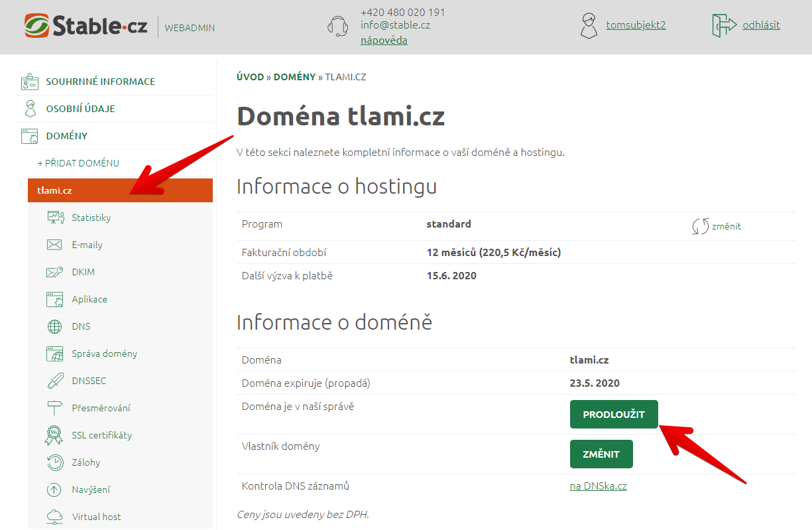Click the Stable.cz logo
This screenshot has width=812, height=530.
(86, 27)
